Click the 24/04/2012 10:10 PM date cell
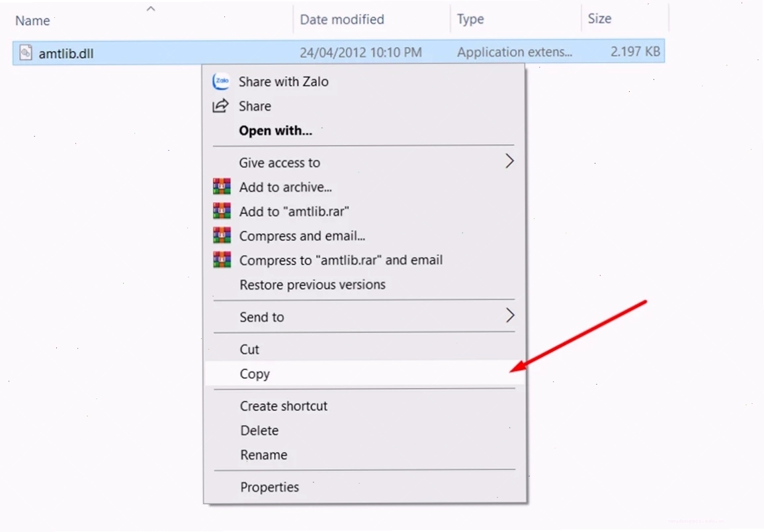The width and height of the screenshot is (764, 532). [x=361, y=53]
